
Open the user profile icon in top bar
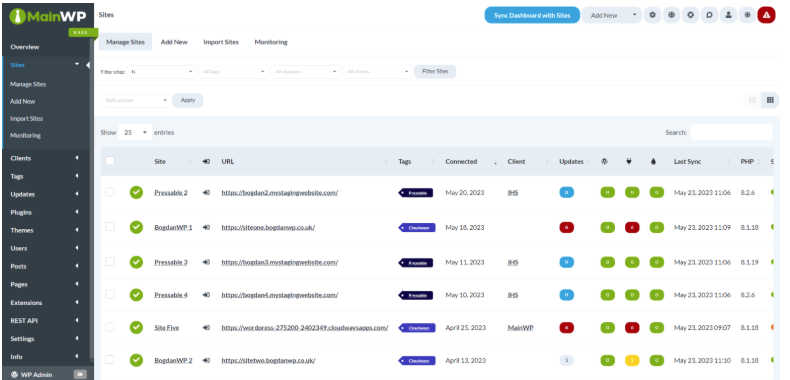point(728,15)
